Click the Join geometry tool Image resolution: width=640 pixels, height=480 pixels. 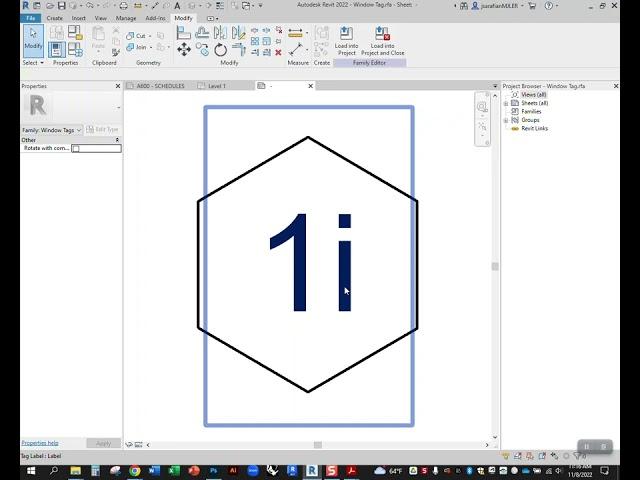coord(136,47)
